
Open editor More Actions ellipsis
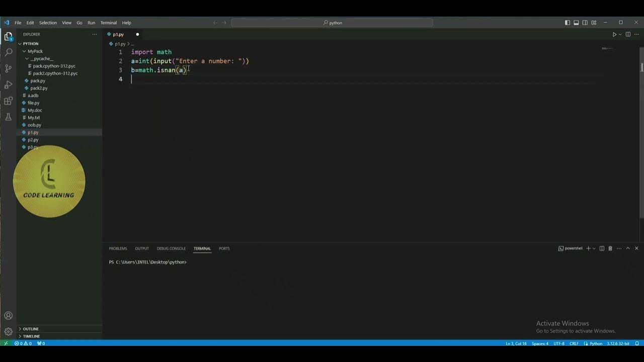click(x=636, y=34)
